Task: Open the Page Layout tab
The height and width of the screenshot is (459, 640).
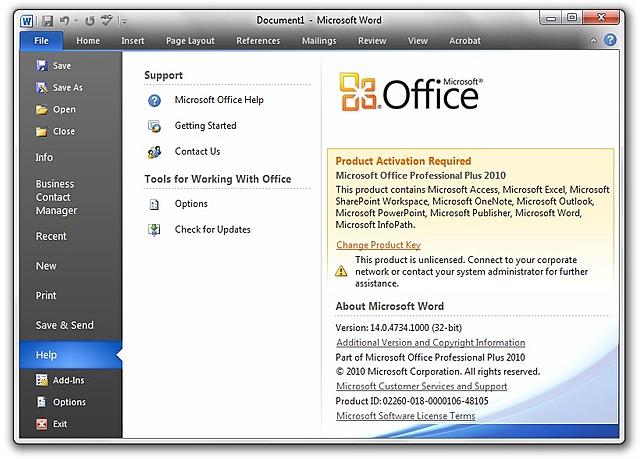Action: (190, 41)
